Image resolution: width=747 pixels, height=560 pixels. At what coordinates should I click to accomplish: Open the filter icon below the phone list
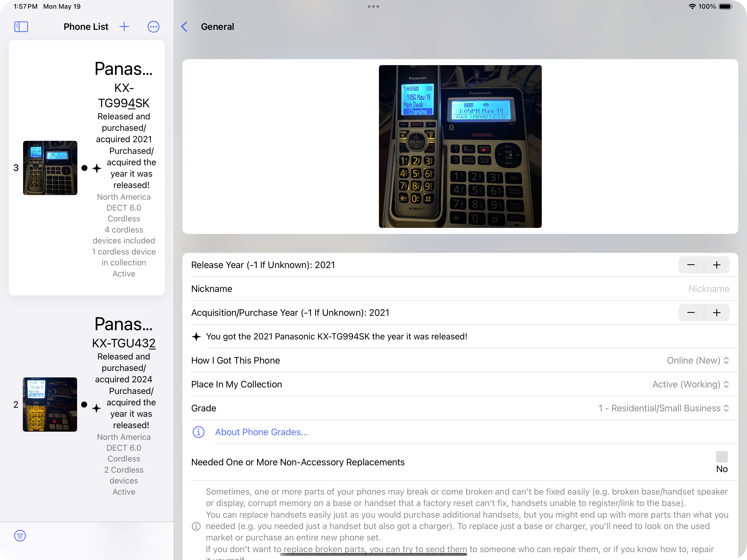pyautogui.click(x=20, y=536)
